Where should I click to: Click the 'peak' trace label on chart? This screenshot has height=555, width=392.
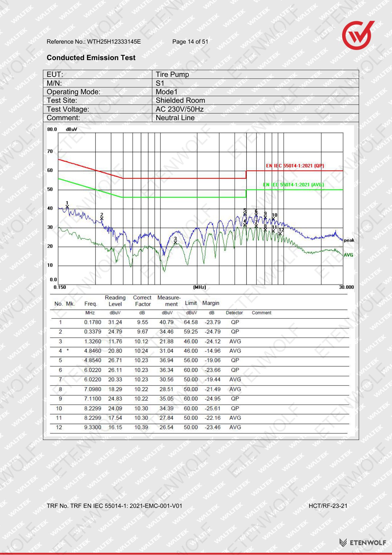349,240
